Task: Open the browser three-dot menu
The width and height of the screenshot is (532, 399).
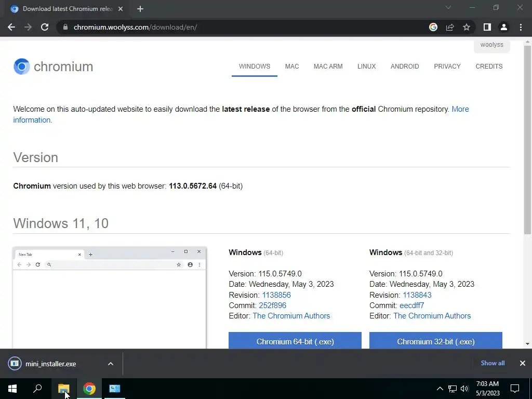Action: 521,27
